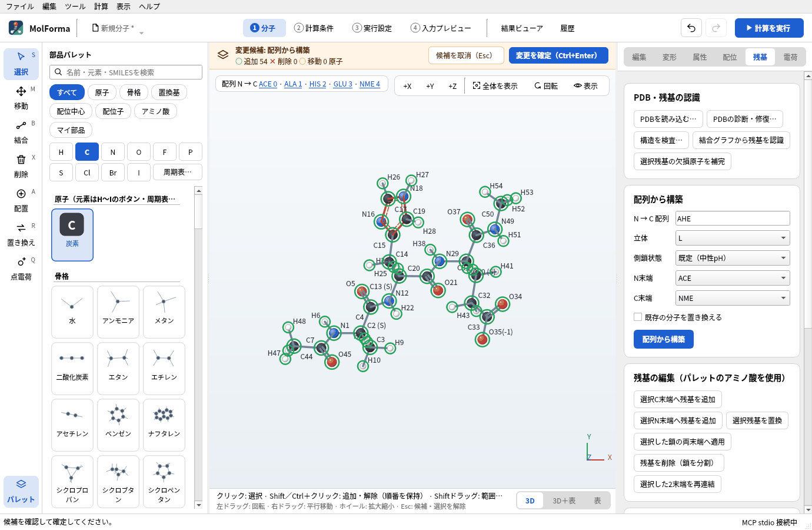Choose the 結合 bond tool
812x530 pixels.
pyautogui.click(x=21, y=132)
